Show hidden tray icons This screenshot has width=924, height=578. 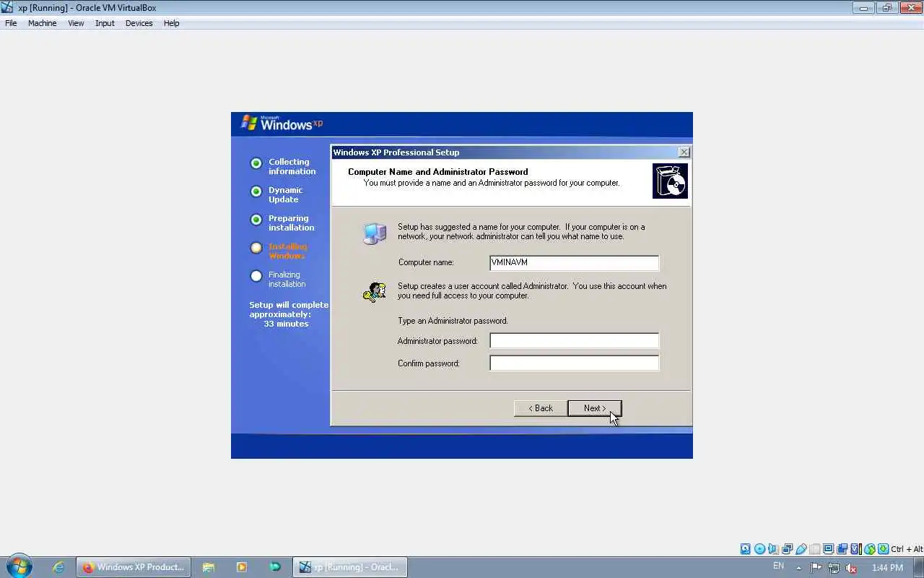798,568
